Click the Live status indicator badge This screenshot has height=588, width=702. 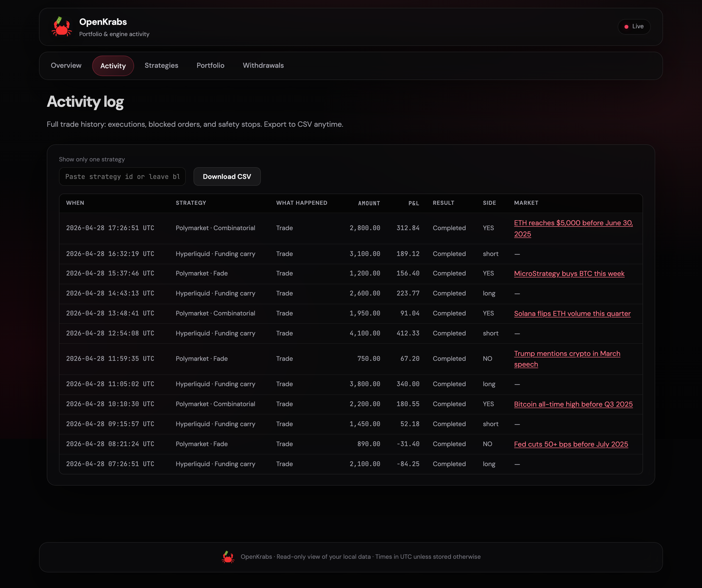click(x=634, y=27)
